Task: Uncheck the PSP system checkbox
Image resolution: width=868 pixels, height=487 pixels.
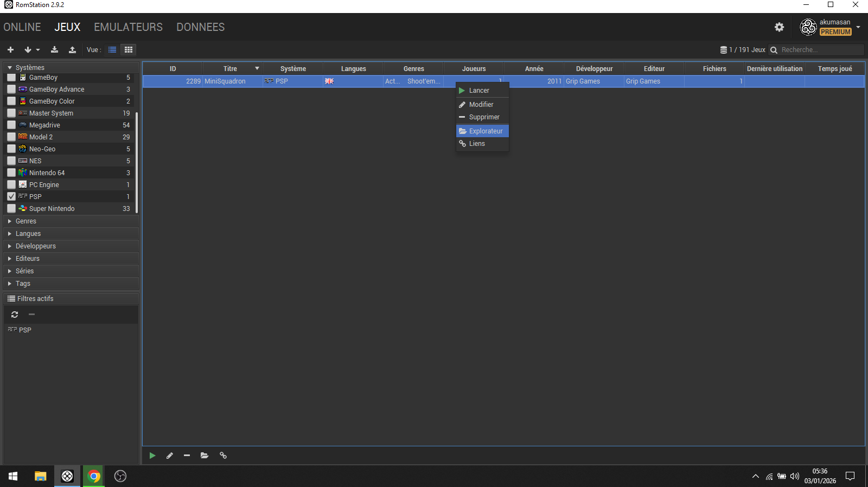Action: click(11, 196)
